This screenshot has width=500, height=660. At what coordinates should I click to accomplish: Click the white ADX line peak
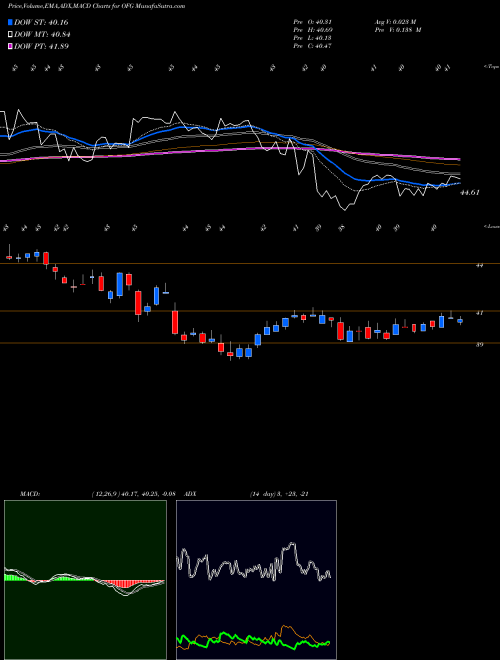pyautogui.click(x=291, y=545)
